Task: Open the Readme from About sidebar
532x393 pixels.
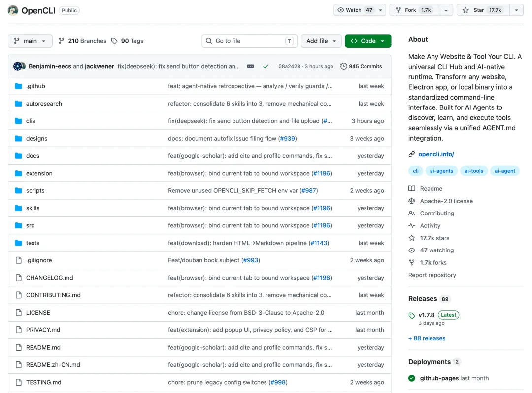Action: [431, 188]
